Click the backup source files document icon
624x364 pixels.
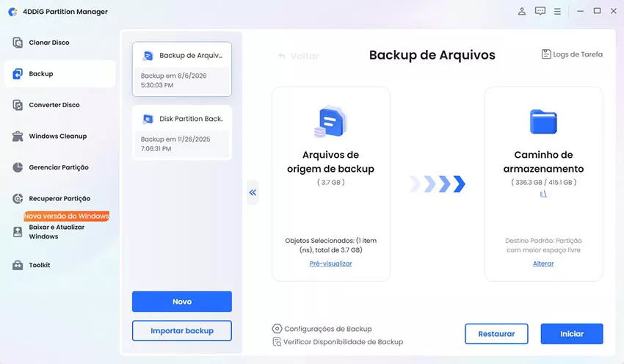[330, 121]
